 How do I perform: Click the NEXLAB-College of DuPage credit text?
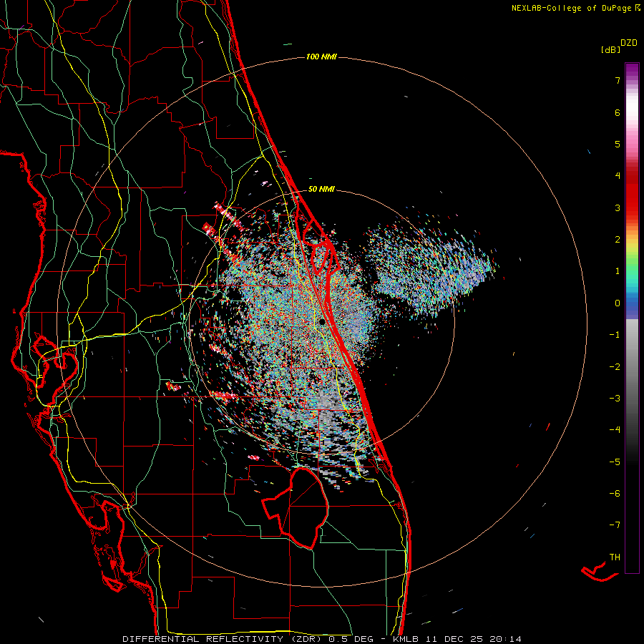click(x=571, y=8)
